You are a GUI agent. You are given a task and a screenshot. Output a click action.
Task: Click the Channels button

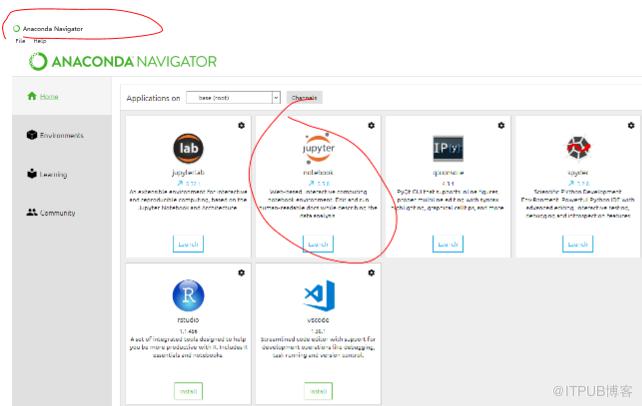(x=305, y=98)
